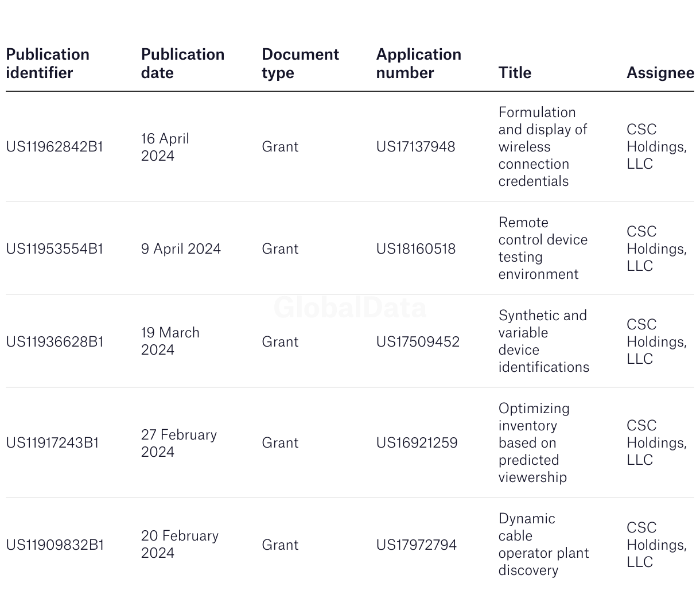Viewport: 700px width, 614px height.
Task: Open title Dynamic cable operator plant discovery
Action: tap(543, 545)
